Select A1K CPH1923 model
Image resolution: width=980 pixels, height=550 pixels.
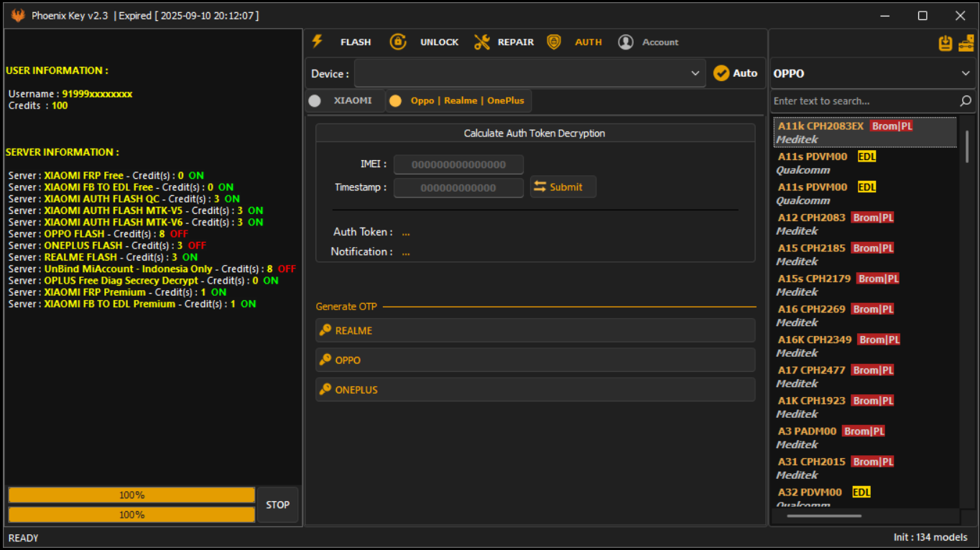865,407
